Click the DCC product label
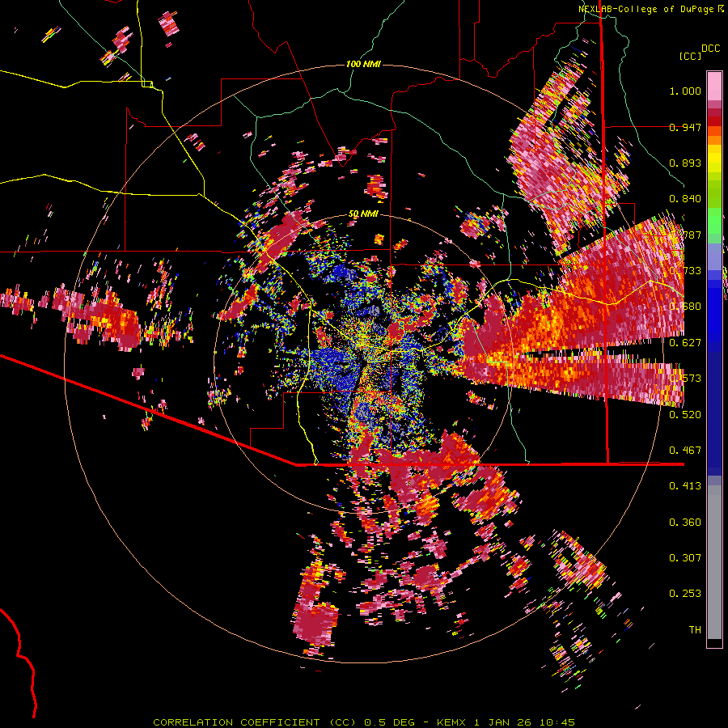The width and height of the screenshot is (728, 728). pos(710,48)
